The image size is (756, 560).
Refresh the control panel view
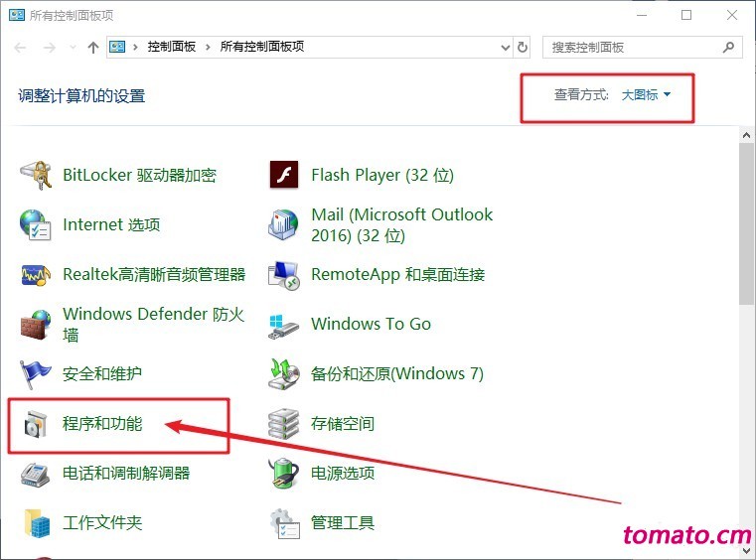(x=523, y=48)
